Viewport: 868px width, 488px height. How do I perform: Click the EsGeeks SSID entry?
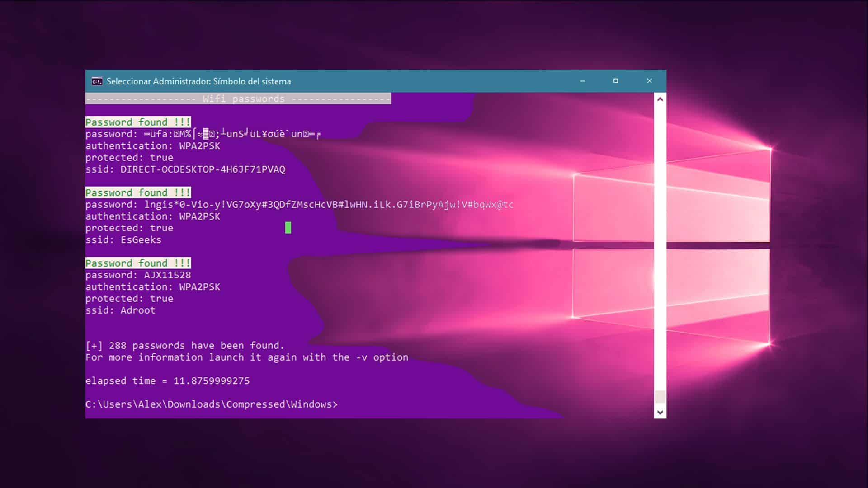pyautogui.click(x=123, y=239)
